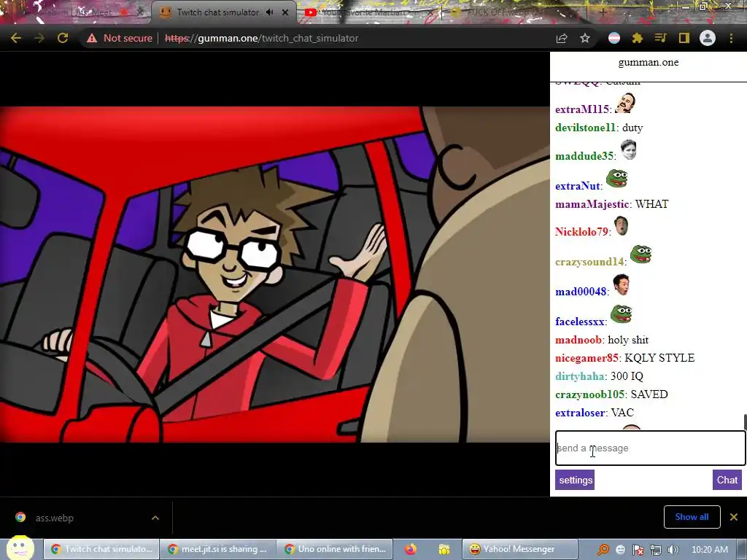Open the downloaded ass.webp file

[x=54, y=518]
